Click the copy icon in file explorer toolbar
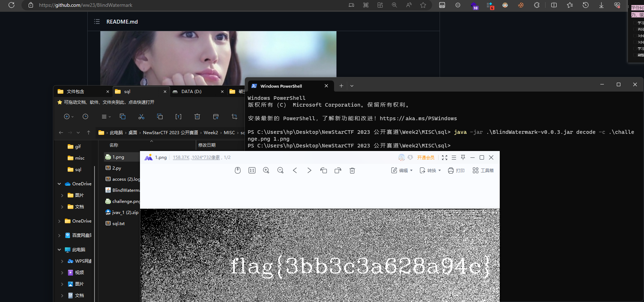Viewport: 644px width, 302px height. (122, 117)
